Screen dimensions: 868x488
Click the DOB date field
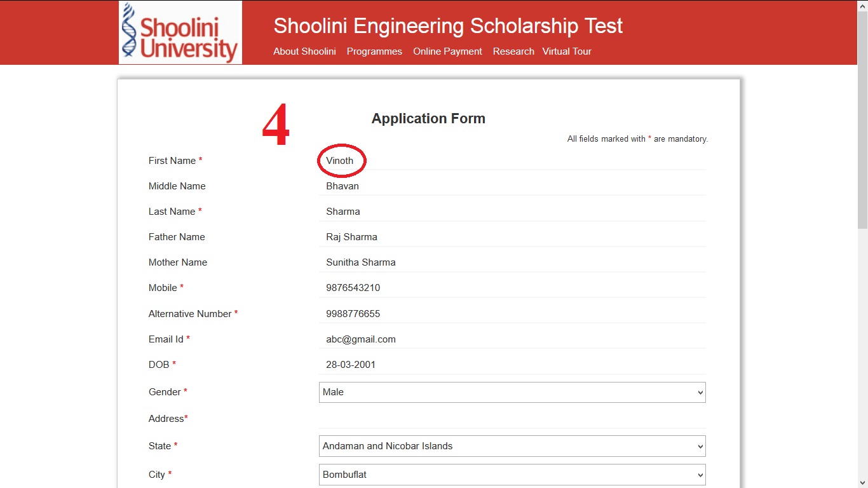pyautogui.click(x=512, y=365)
